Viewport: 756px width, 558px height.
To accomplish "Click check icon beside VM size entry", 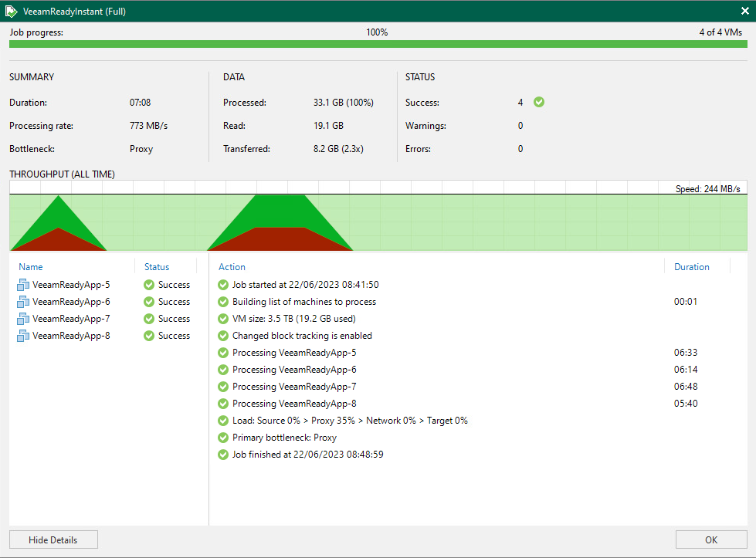I will pos(222,319).
